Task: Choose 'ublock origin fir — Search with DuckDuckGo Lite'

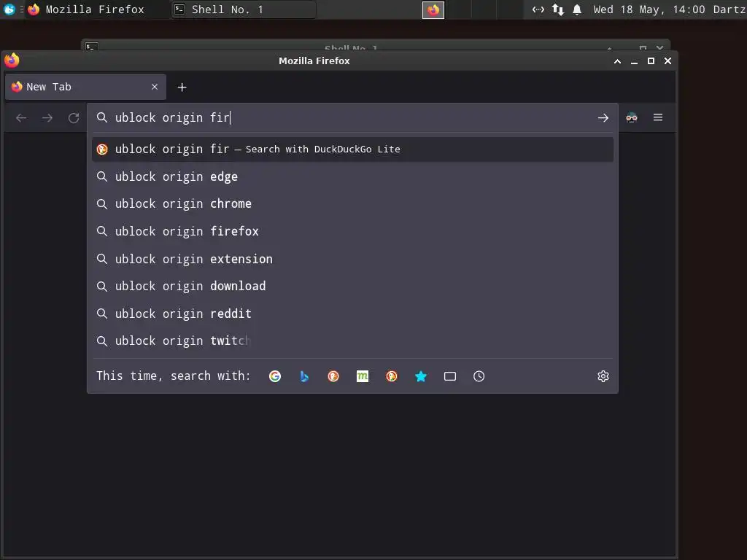Action: [352, 149]
